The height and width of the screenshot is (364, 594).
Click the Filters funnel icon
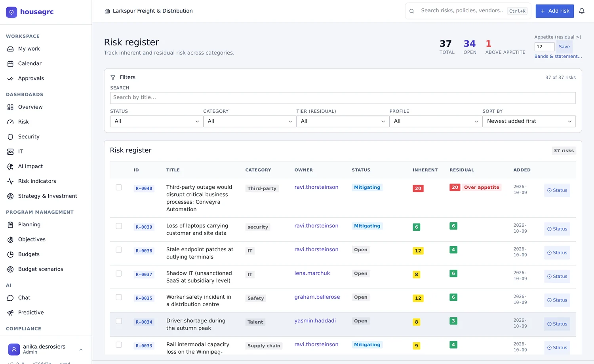pyautogui.click(x=113, y=78)
